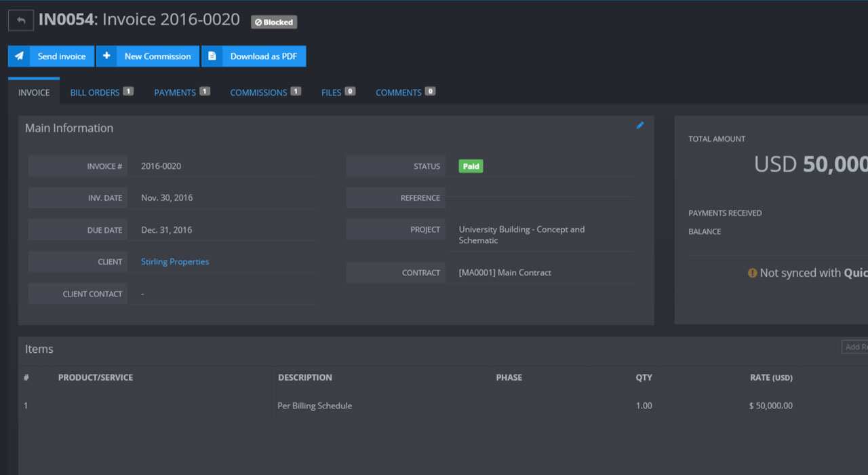This screenshot has height=475, width=868.
Task: Switch to the BILL ORDERS tab
Action: 102,92
